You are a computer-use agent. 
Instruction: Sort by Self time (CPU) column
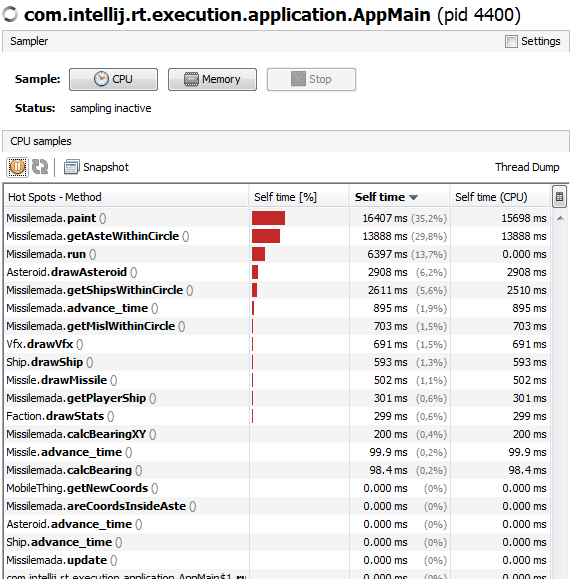500,197
